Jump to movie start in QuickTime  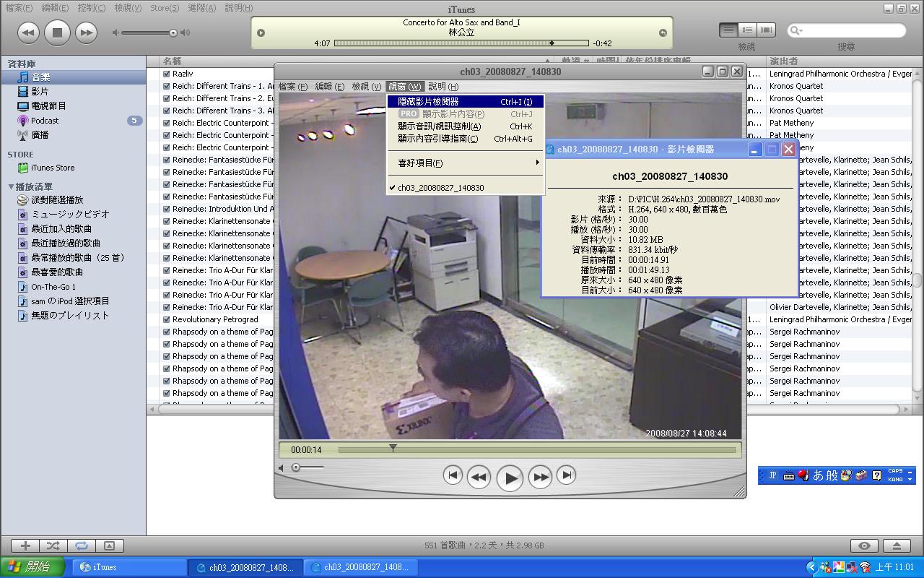[x=453, y=475]
